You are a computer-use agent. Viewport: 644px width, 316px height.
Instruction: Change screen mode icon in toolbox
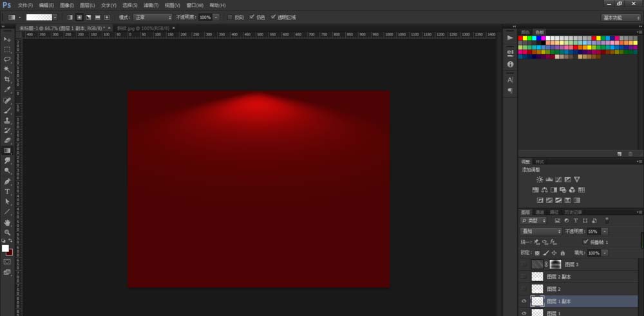[7, 272]
